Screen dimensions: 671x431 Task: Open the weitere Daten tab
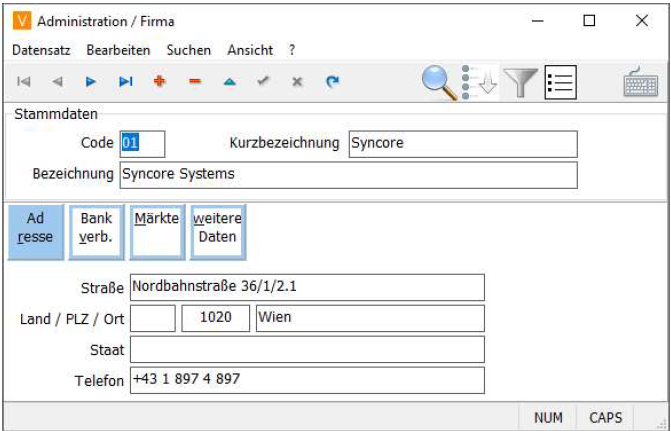(x=217, y=229)
